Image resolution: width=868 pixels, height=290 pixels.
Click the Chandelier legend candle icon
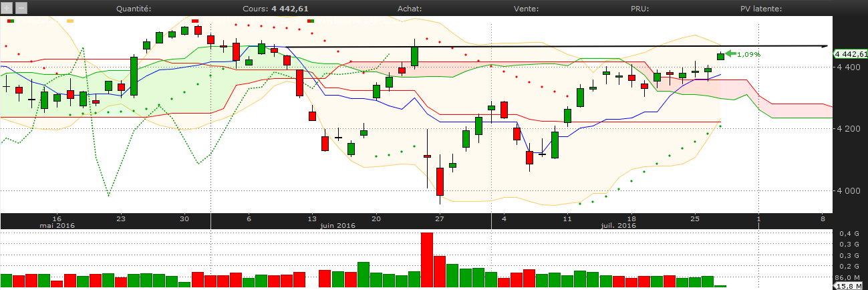(x=11, y=21)
